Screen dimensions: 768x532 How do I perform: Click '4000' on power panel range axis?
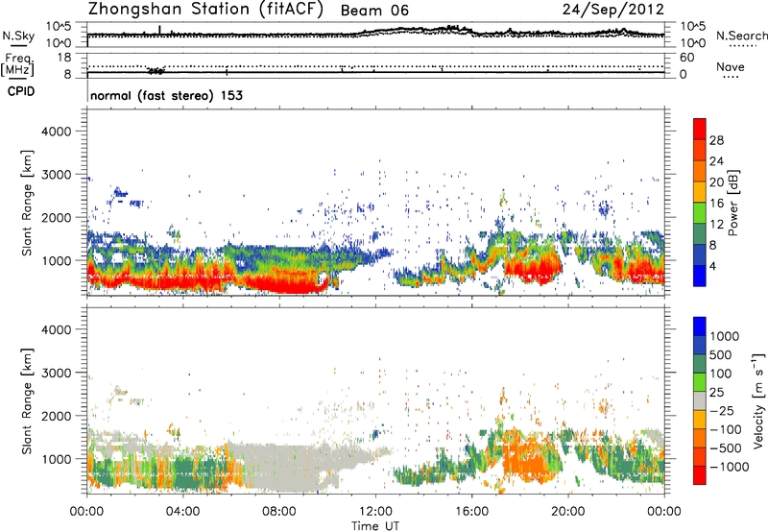coord(57,132)
